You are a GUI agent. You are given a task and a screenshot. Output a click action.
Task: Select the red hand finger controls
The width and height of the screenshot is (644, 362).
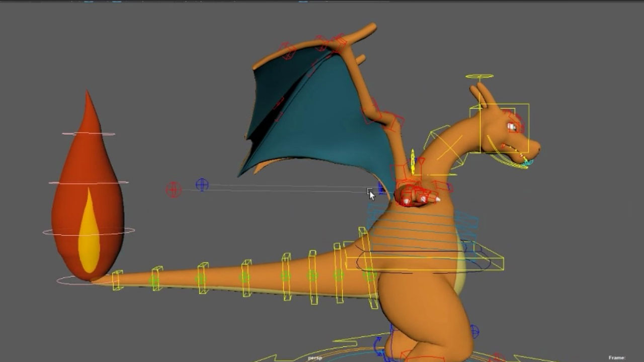pyautogui.click(x=415, y=196)
